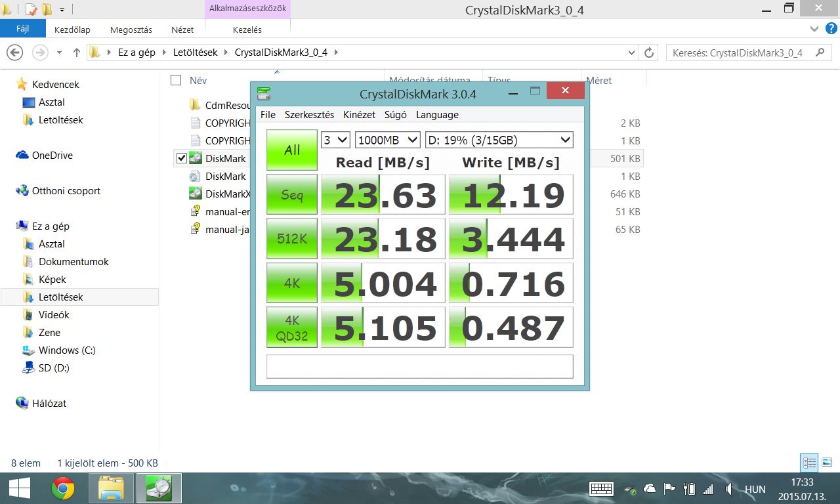Go back with Explorer Back arrow
The height and width of the screenshot is (504, 840).
pyautogui.click(x=14, y=52)
